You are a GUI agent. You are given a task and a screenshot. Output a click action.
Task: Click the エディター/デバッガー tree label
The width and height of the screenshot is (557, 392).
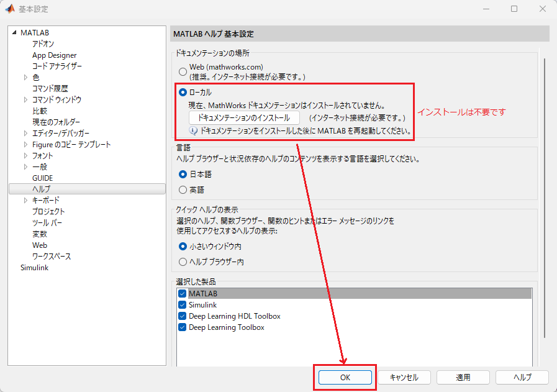61,134
